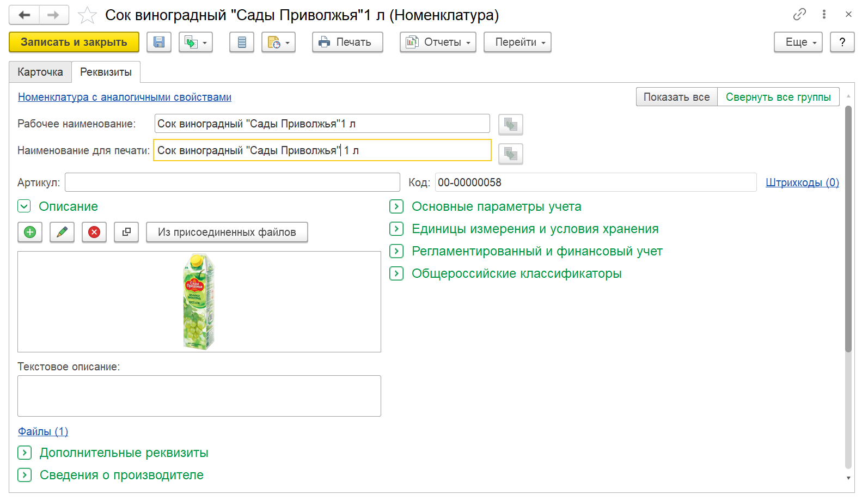868x500 pixels.
Task: Expand Единицы измерения и условия хранения
Action: (x=396, y=229)
